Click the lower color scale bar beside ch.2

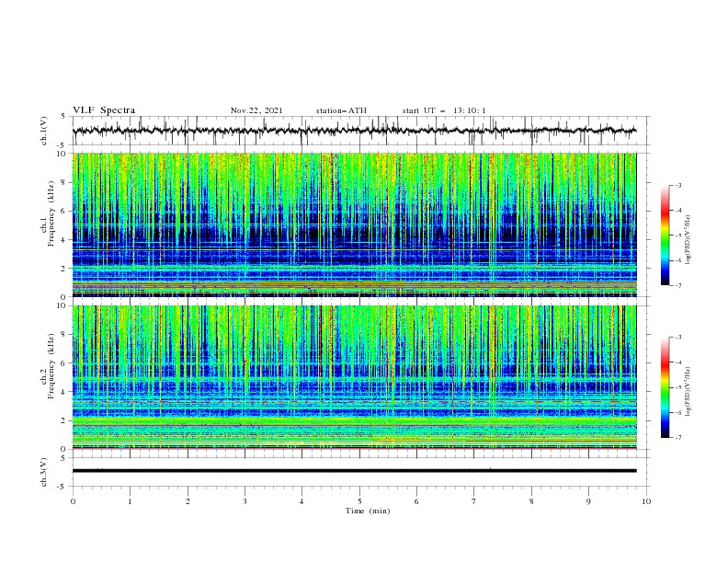point(665,387)
